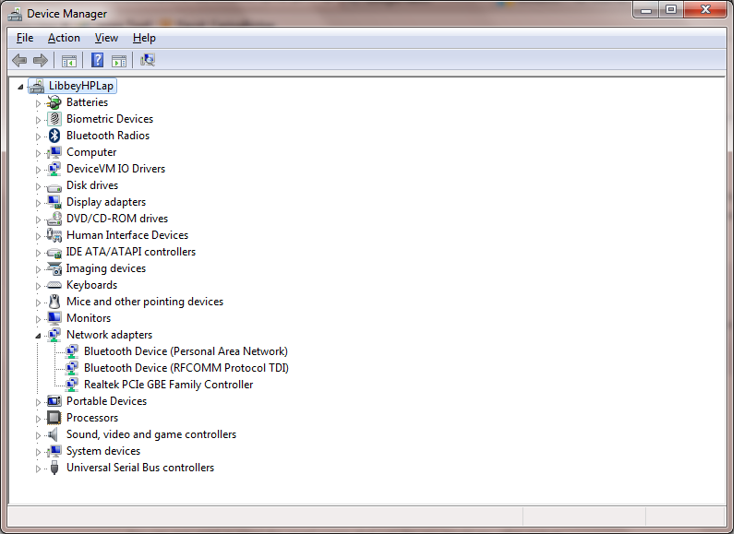Click the Batteries category icon
756x534 pixels.
pos(54,102)
